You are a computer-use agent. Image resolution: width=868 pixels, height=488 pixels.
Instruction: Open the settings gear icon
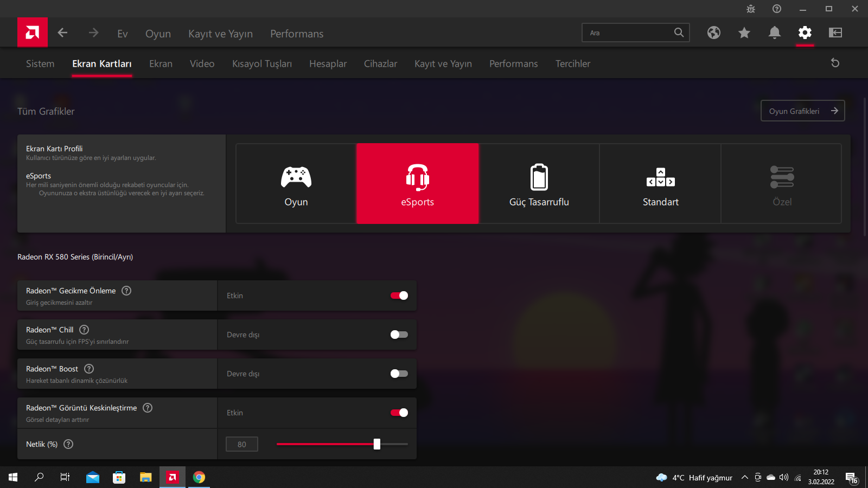tap(805, 33)
